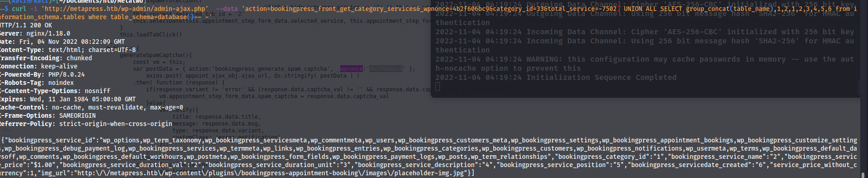
Task: Click the 'X-Content-Type-Options: nosniff' header
Action: [x=55, y=91]
